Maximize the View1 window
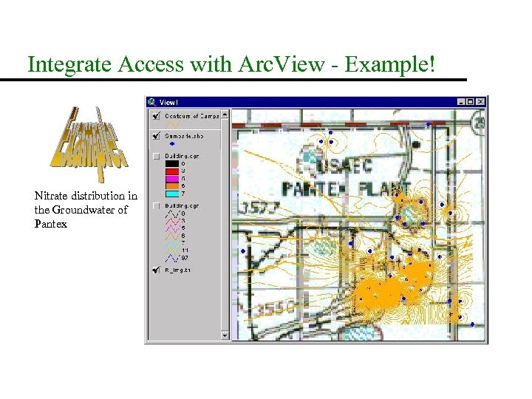The image size is (532, 399). (x=470, y=102)
